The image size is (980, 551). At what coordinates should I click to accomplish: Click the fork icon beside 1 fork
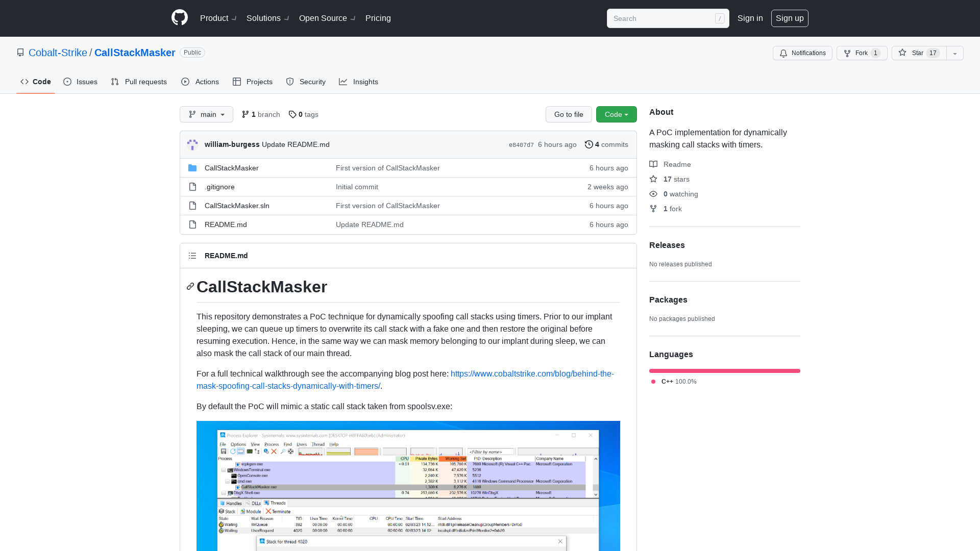[653, 209]
